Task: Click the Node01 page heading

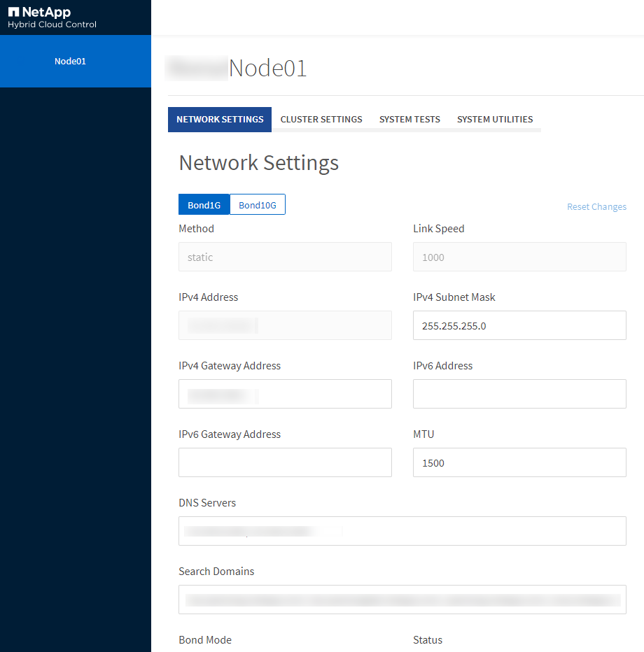Action: coord(267,69)
